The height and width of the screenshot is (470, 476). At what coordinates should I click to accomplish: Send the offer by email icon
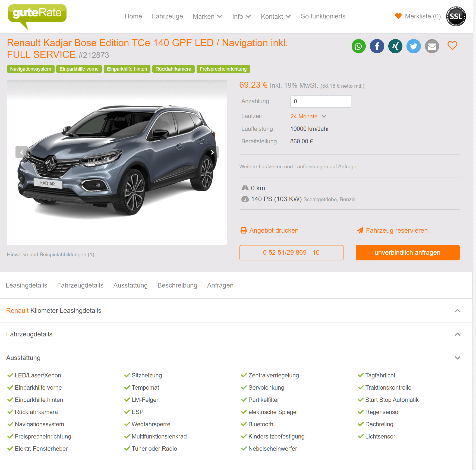[x=432, y=46]
